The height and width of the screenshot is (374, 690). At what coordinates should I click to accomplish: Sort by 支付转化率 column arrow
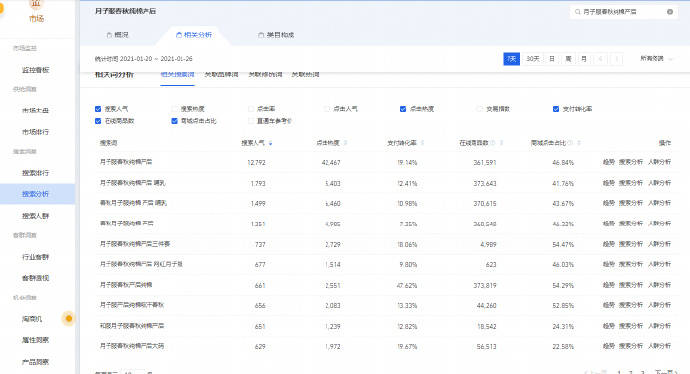[x=422, y=143]
